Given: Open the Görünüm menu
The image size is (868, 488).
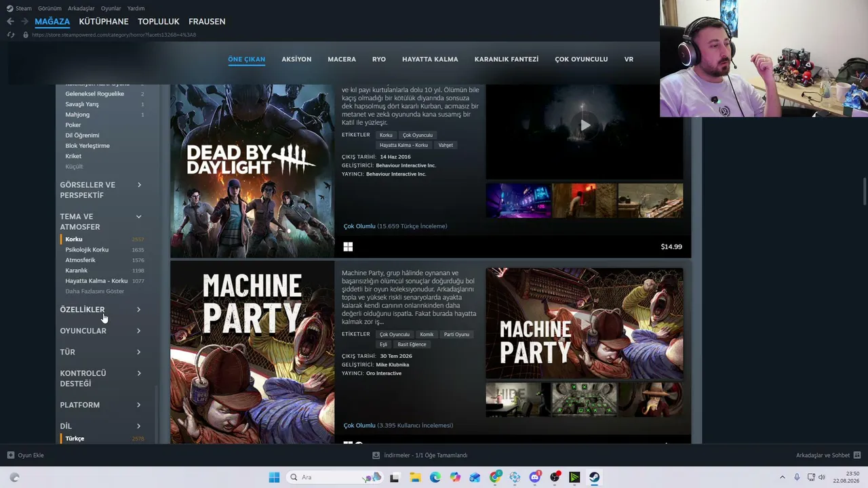Looking at the screenshot, I should coord(50,8).
